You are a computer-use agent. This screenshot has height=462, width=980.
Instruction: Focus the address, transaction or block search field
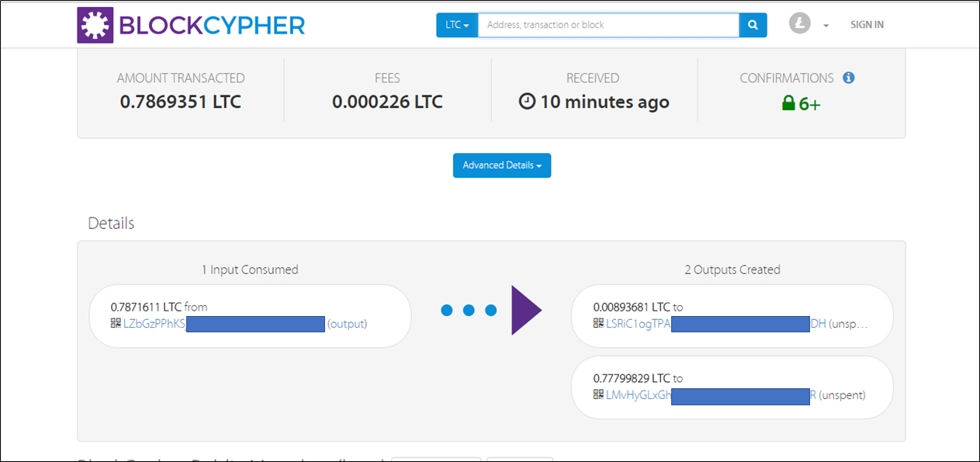608,25
